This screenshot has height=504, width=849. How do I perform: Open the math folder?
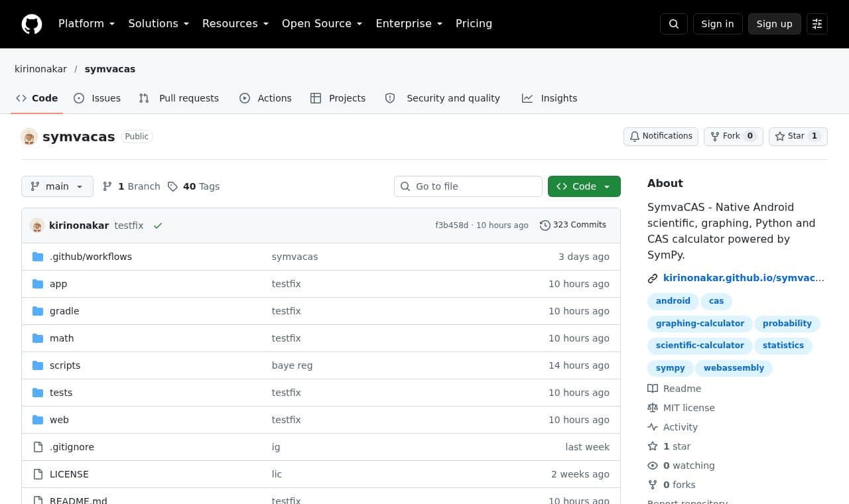[x=62, y=338]
